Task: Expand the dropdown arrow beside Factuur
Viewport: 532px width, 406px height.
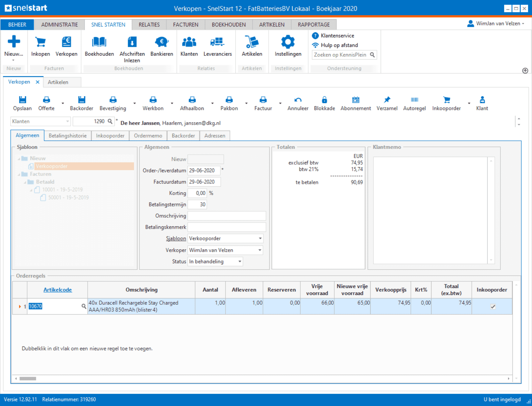Action: click(x=280, y=103)
